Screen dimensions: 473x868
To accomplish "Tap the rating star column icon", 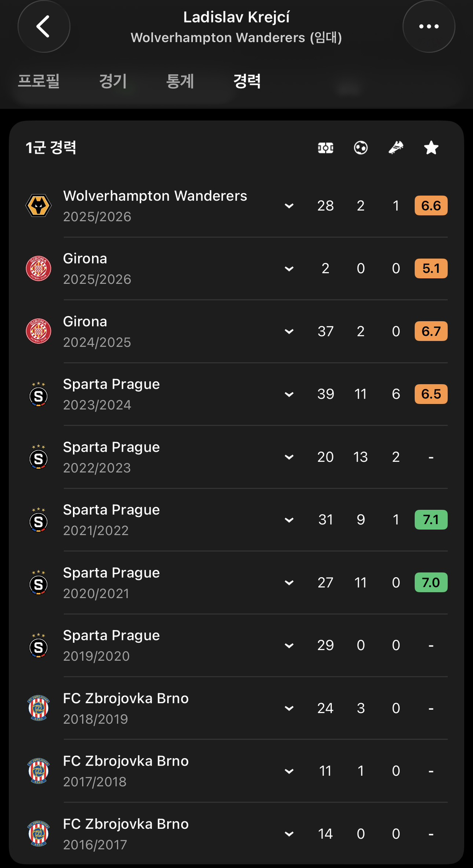I will 431,148.
